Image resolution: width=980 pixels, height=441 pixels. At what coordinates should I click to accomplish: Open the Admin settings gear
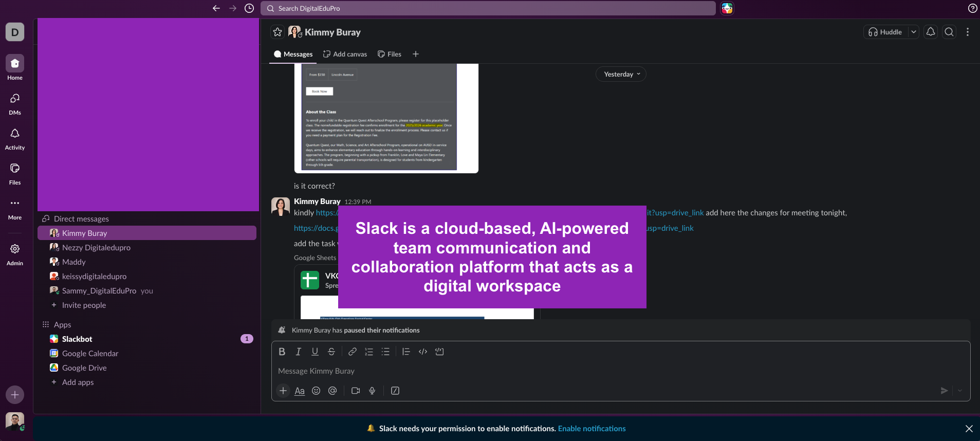point(15,254)
